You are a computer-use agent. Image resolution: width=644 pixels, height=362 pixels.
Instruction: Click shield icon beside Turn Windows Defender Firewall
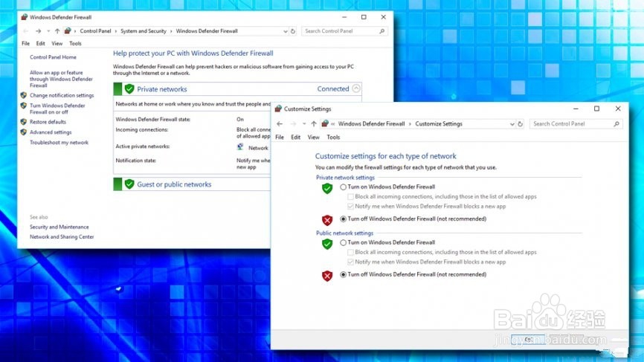tap(23, 106)
